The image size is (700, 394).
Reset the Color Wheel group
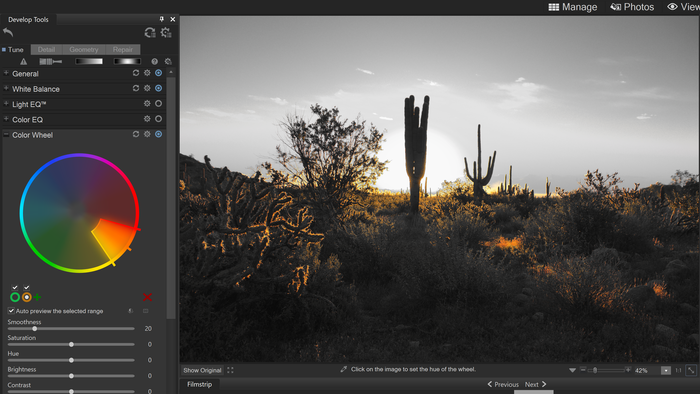[x=136, y=134]
